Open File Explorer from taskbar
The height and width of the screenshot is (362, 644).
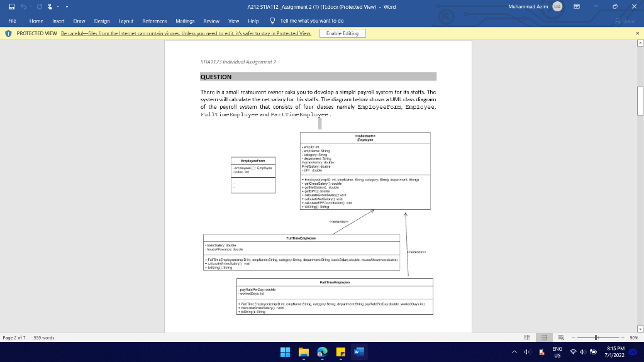[304, 352]
